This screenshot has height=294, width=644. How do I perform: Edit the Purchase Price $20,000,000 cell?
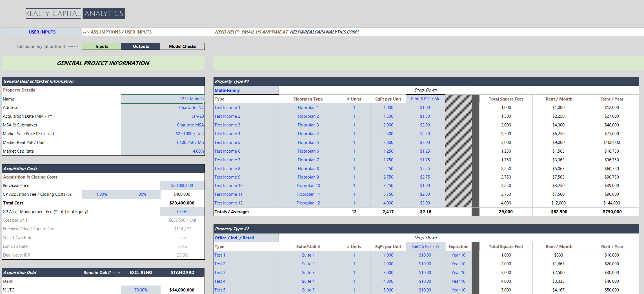(x=182, y=185)
